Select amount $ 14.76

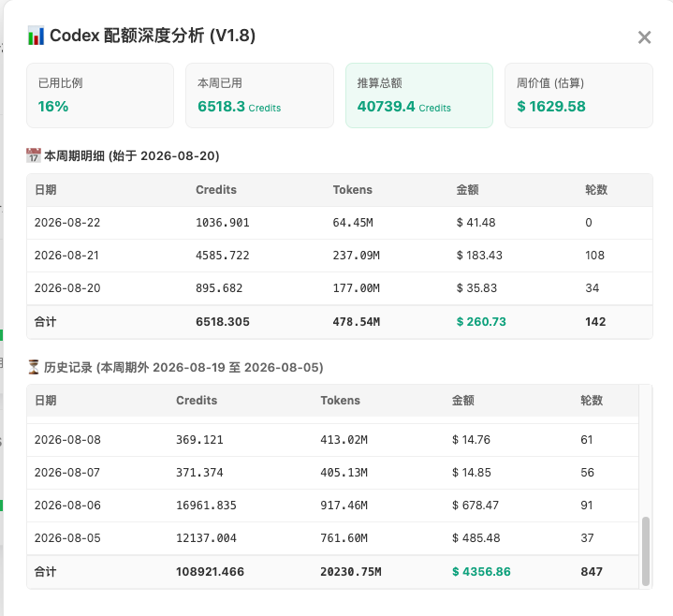click(x=471, y=440)
